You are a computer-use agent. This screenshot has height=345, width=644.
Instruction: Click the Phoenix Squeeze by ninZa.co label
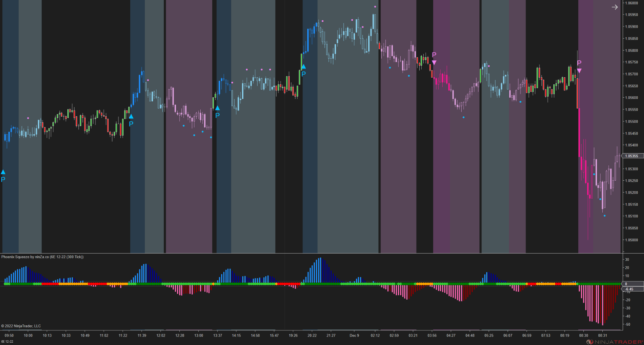pyautogui.click(x=42, y=257)
